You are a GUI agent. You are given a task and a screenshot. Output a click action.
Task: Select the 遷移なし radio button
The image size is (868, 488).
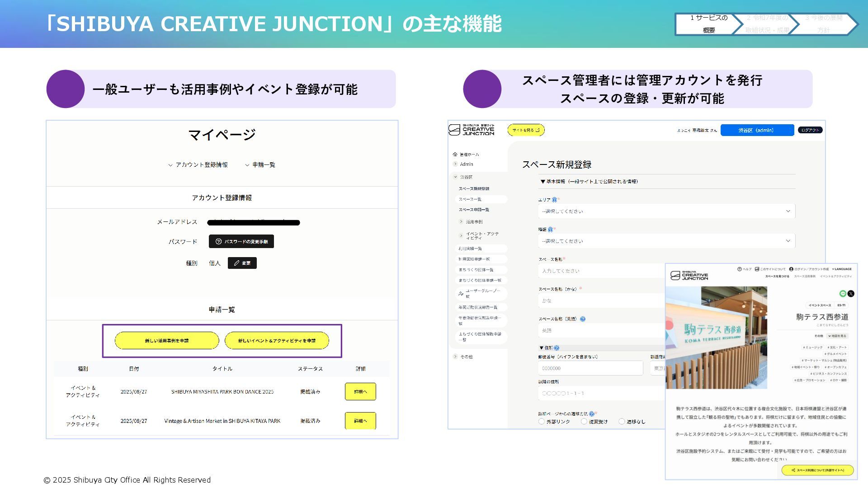622,422
